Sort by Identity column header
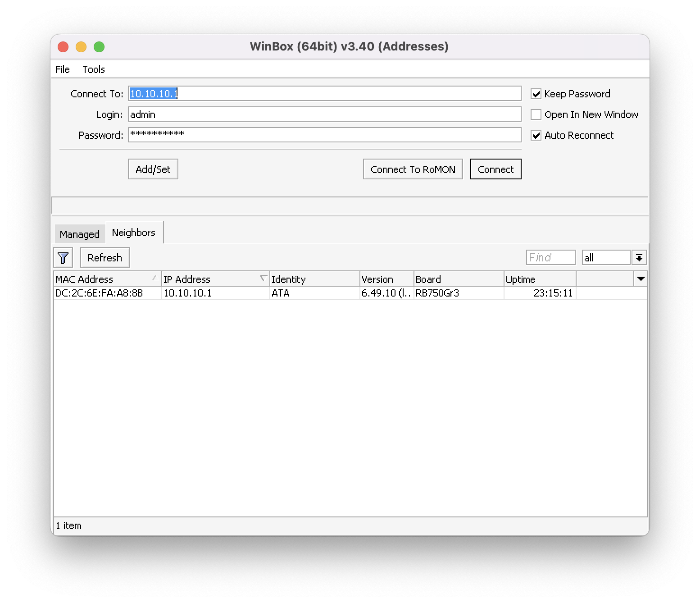This screenshot has width=700, height=603. (x=314, y=279)
